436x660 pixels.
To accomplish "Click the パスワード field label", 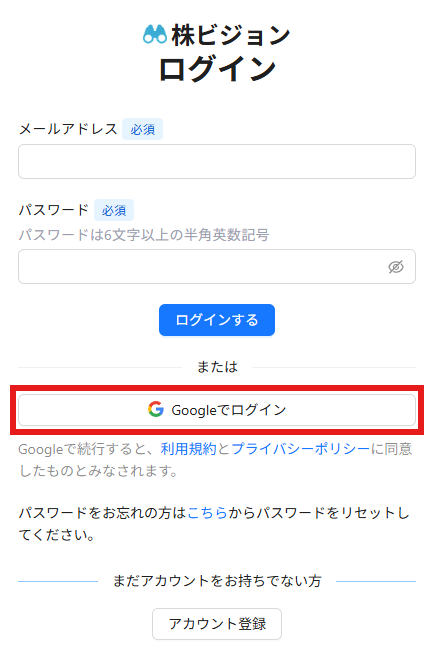I will (54, 210).
